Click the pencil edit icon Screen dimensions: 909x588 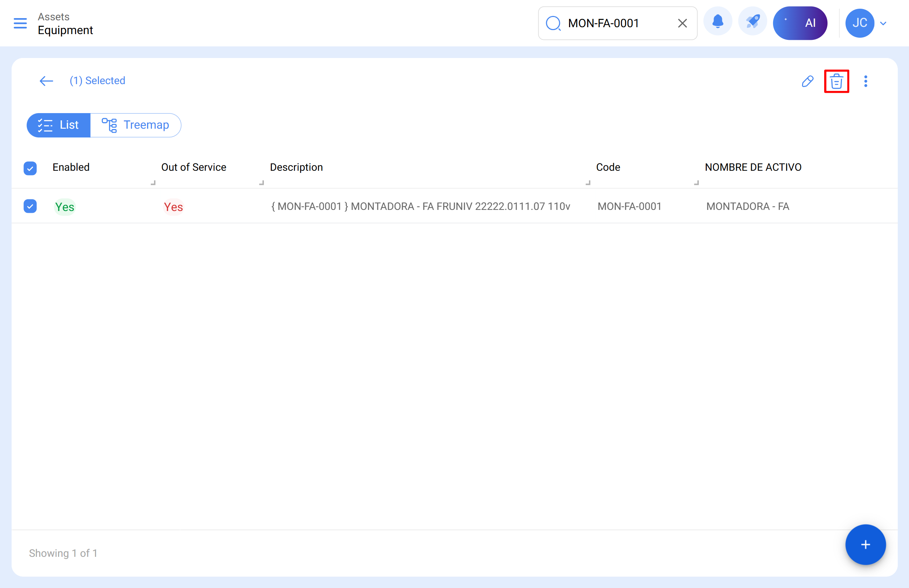point(808,81)
